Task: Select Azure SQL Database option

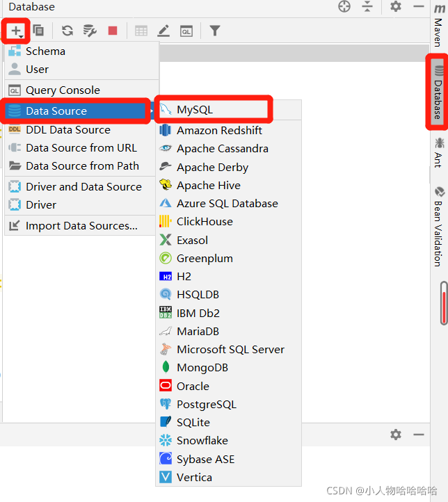Action: pos(229,204)
